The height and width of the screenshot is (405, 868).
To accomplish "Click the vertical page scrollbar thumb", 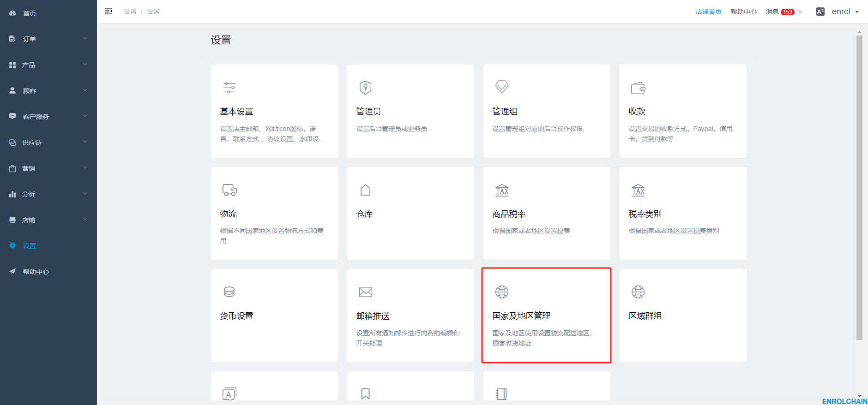I will [859, 188].
